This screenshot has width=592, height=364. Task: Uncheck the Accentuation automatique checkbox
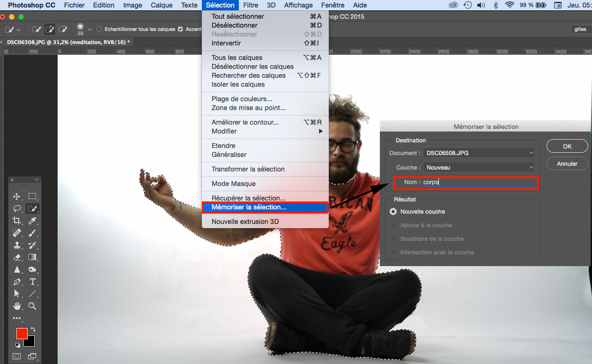pos(180,29)
